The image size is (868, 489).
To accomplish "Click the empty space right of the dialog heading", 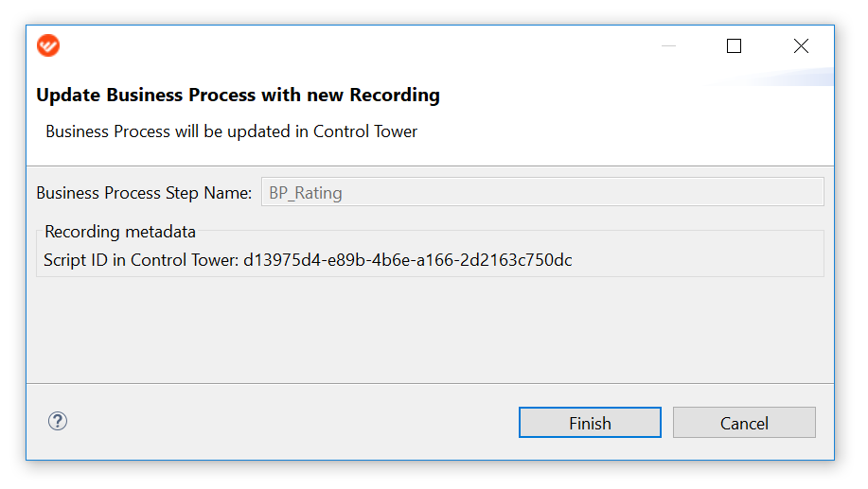I will pyautogui.click(x=609, y=95).
